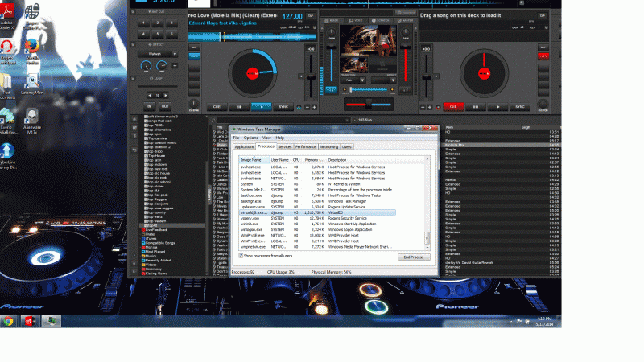Toggle the blue play button on left deck
Viewport: 644px width, 362px height.
tap(261, 107)
